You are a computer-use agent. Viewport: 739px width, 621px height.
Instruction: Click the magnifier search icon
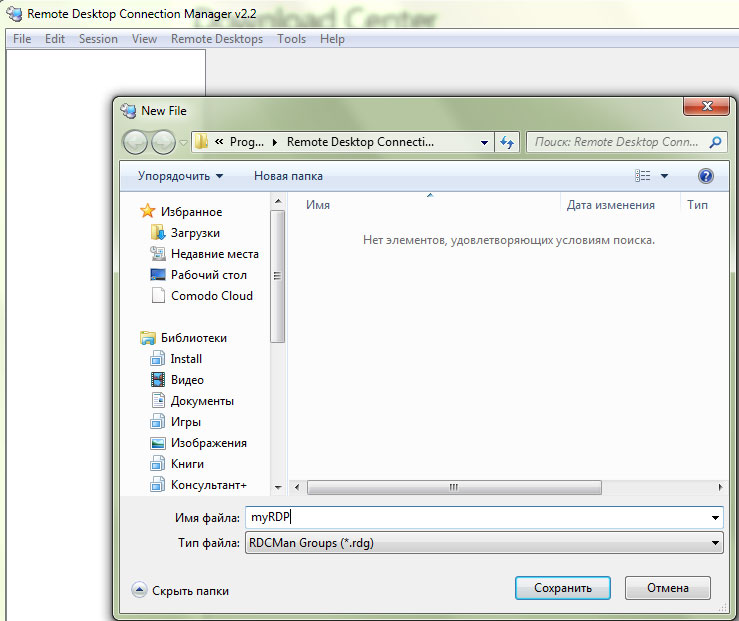715,142
